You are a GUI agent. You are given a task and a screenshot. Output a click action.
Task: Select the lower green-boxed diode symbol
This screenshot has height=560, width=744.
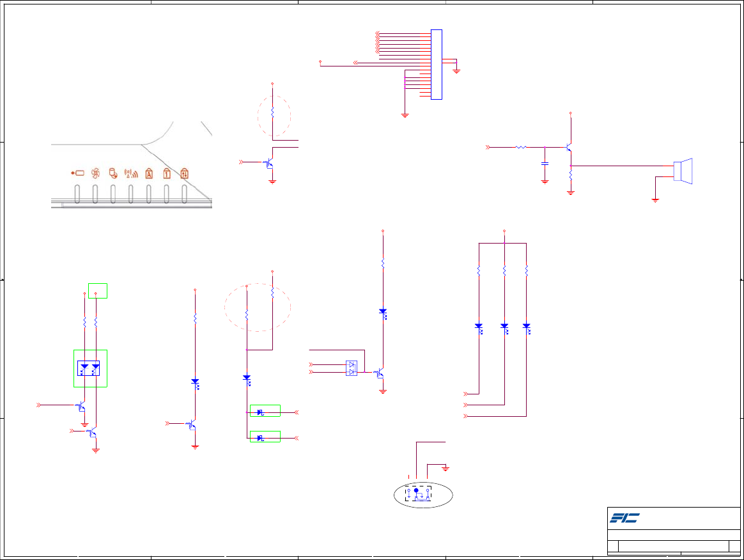click(261, 438)
